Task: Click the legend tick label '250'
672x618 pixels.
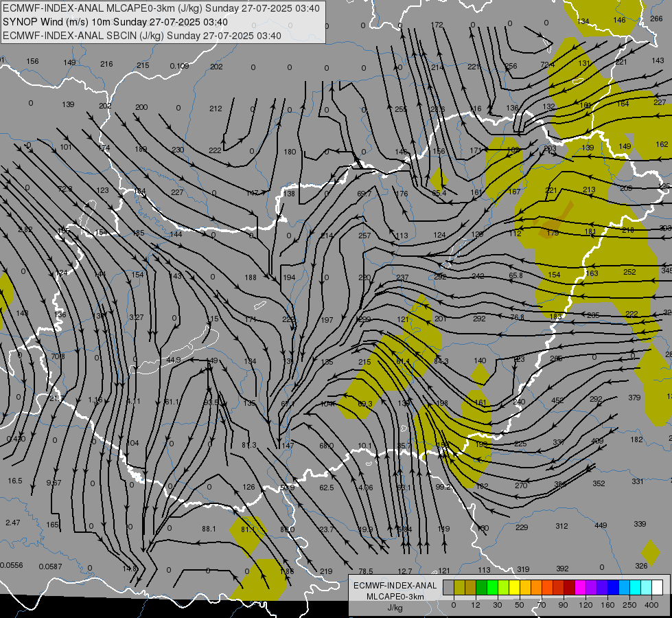Action: coord(629,605)
